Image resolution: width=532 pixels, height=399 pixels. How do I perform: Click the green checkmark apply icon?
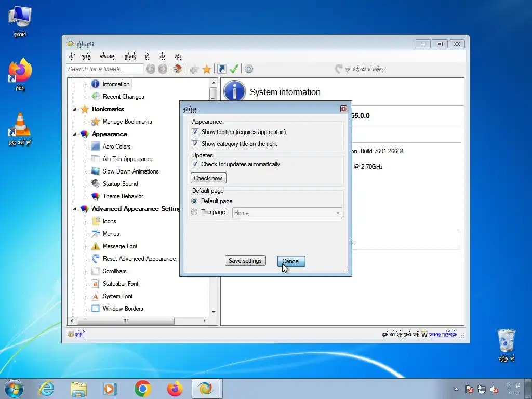(234, 69)
